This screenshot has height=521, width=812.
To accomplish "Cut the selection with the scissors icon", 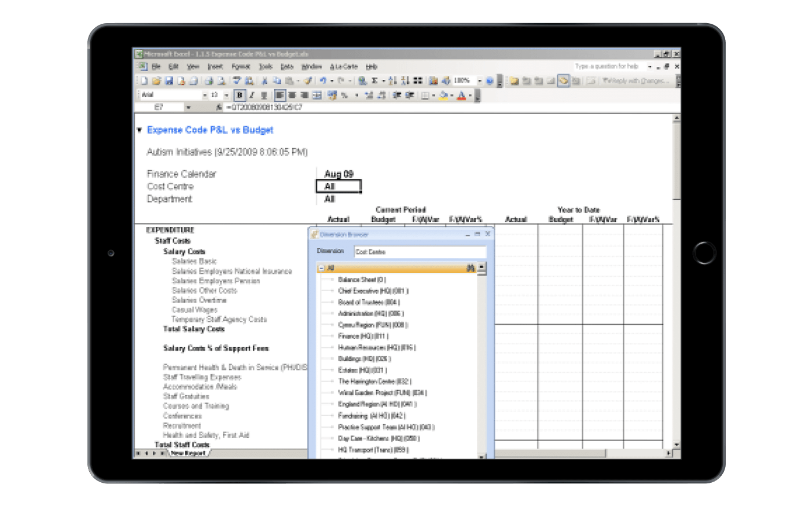I will pos(264,81).
